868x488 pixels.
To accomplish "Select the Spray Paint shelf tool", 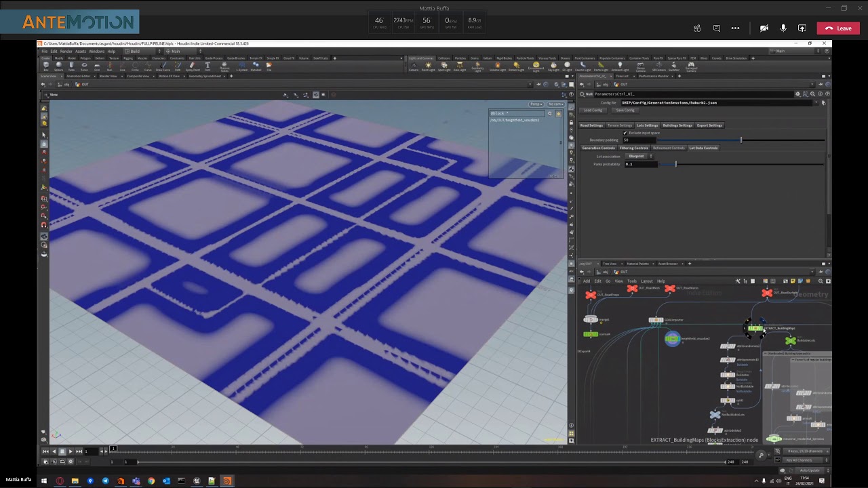I will 193,66.
